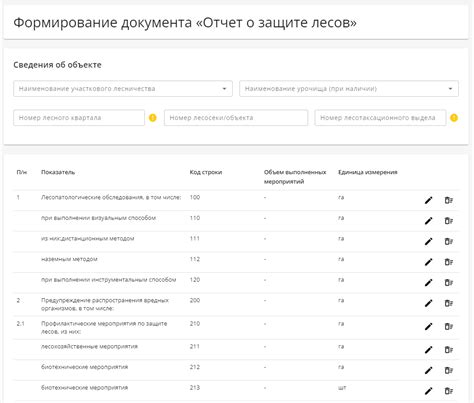Click «при выполнении визуальным способом» cell

(98, 218)
